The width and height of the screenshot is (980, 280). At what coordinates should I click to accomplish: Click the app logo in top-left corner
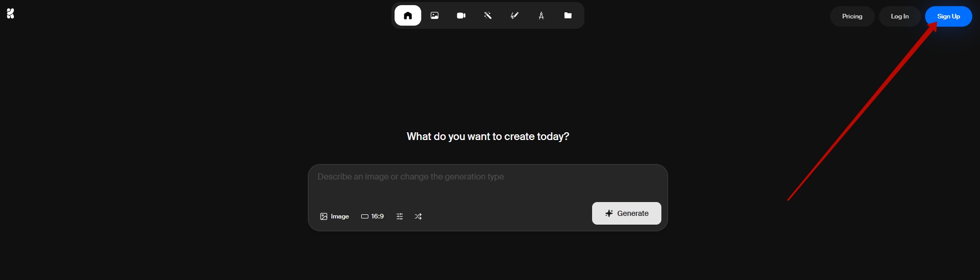pyautogui.click(x=10, y=13)
